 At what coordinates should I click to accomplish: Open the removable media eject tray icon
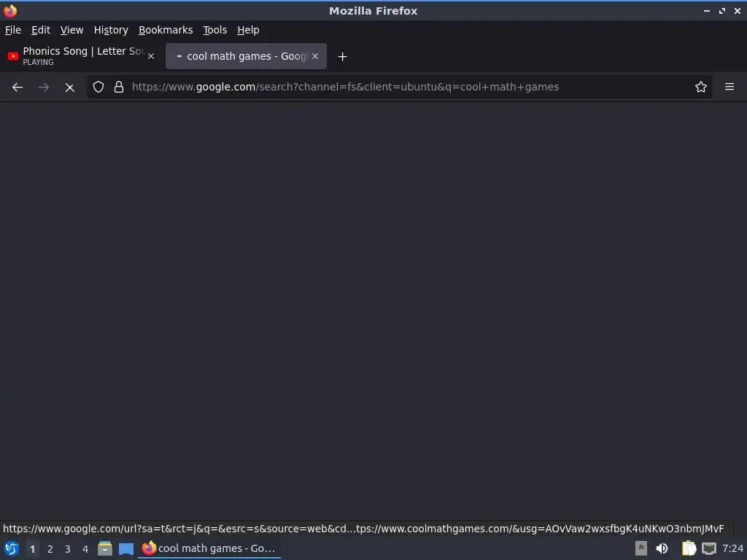coord(641,548)
